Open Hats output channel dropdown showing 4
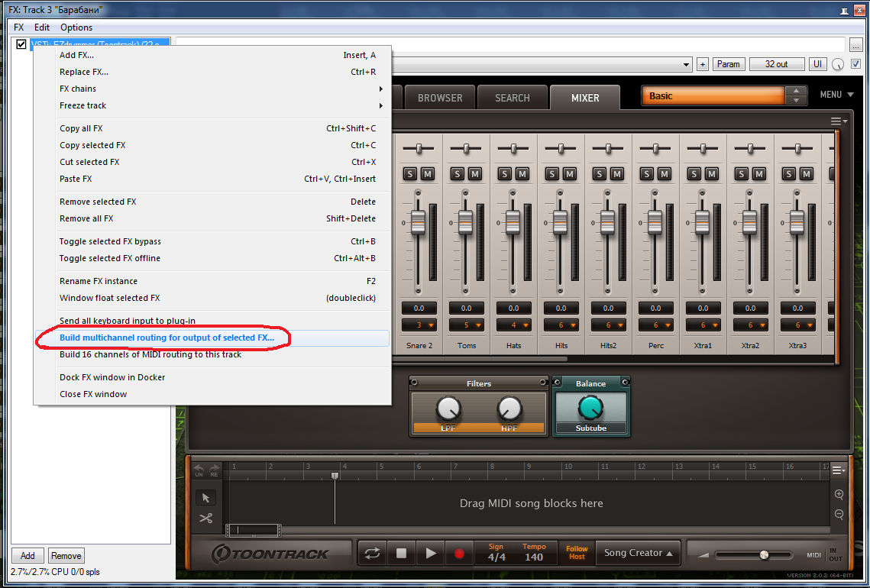 pos(514,325)
